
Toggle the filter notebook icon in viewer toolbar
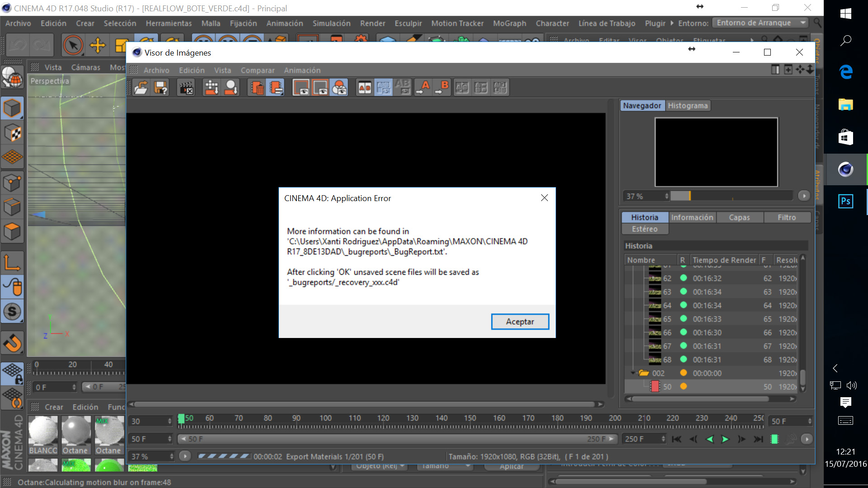276,88
